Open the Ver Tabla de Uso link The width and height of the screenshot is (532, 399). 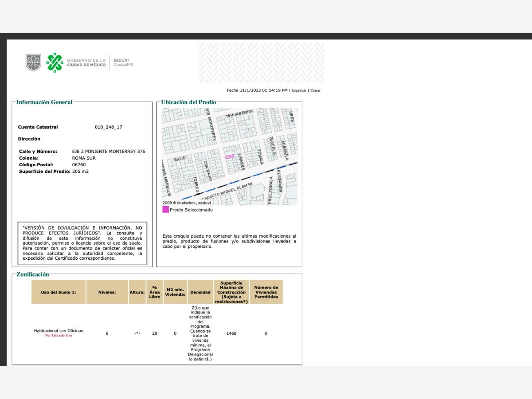click(x=59, y=336)
